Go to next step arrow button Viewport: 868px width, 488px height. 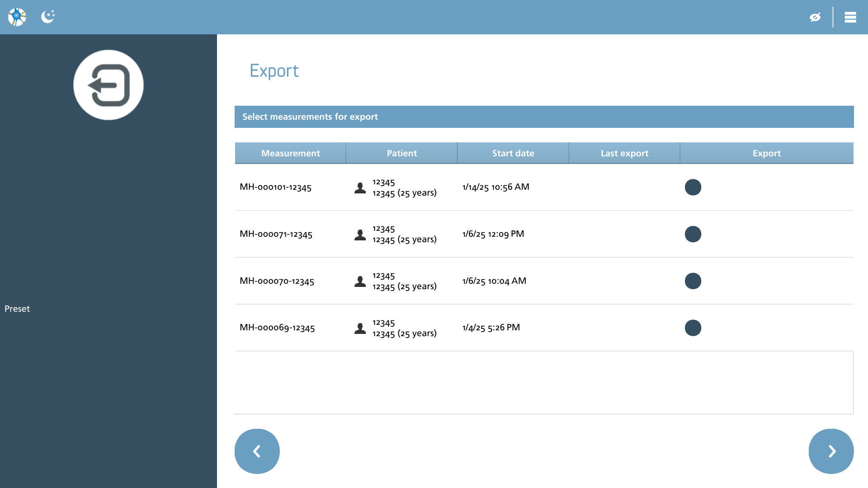pos(831,451)
